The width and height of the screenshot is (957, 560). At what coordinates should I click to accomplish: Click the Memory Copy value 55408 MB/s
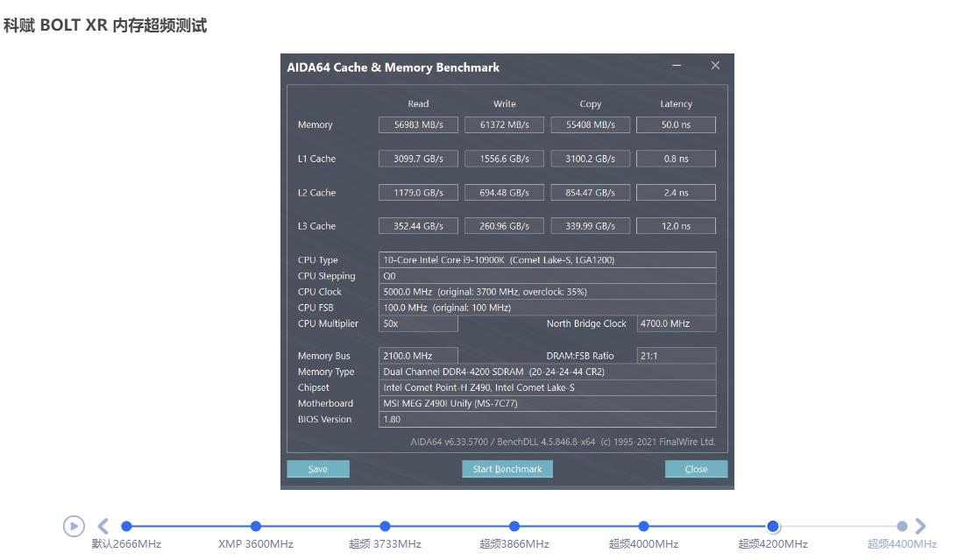point(590,124)
